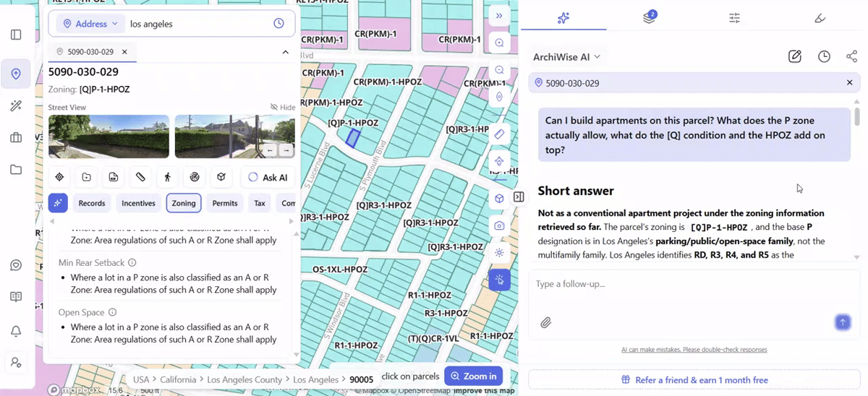868x396 pixels.
Task: Toggle the parcel click selection tool
Action: 499,280
